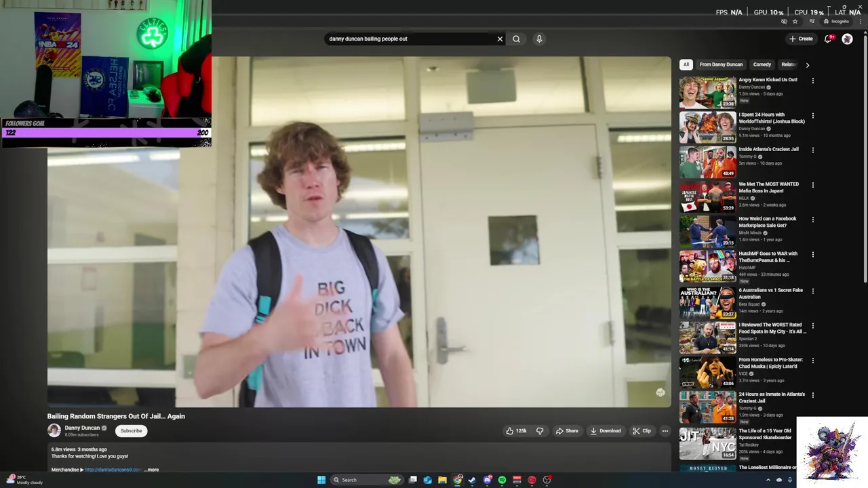
Task: Open Danny Duncan channel avatar
Action: [x=54, y=430]
